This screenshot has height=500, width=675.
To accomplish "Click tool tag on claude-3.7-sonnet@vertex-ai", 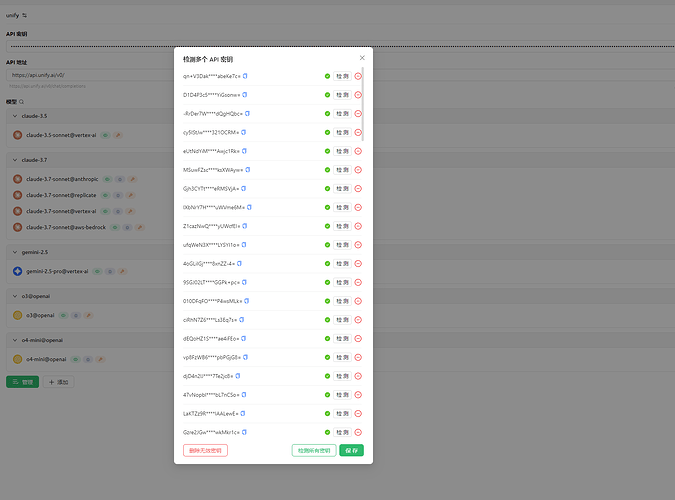I will tap(130, 211).
